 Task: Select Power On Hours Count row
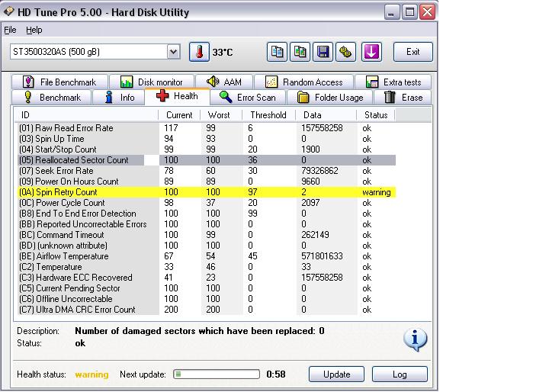coord(207,182)
